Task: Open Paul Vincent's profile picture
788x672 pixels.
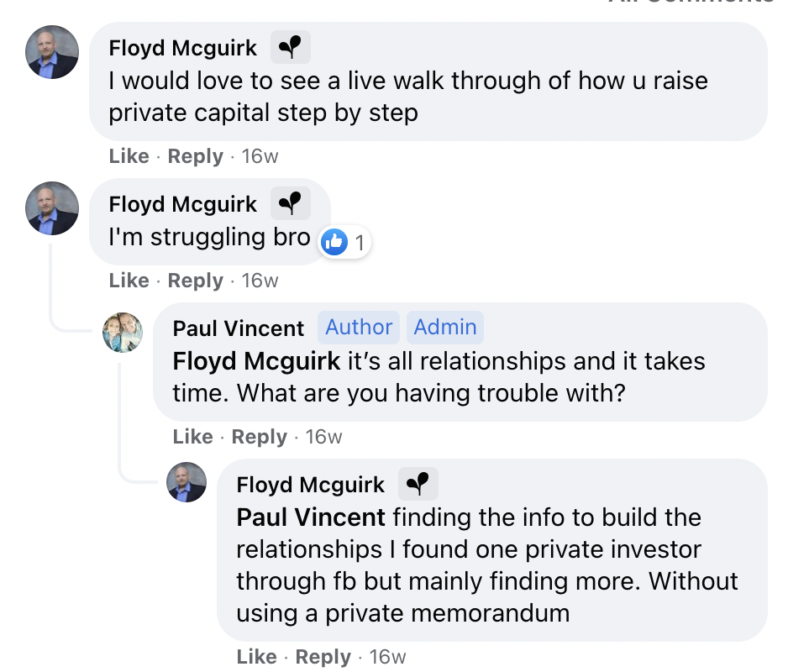Action: click(x=123, y=332)
